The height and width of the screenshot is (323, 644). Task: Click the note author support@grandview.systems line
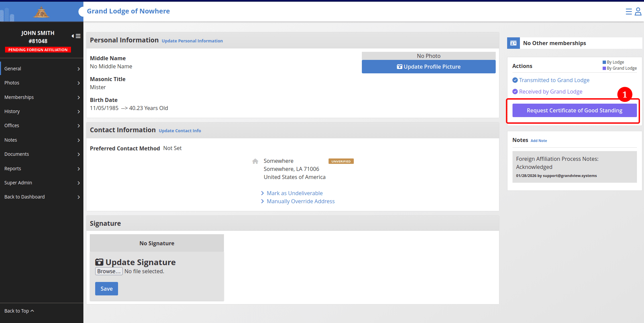556,176
